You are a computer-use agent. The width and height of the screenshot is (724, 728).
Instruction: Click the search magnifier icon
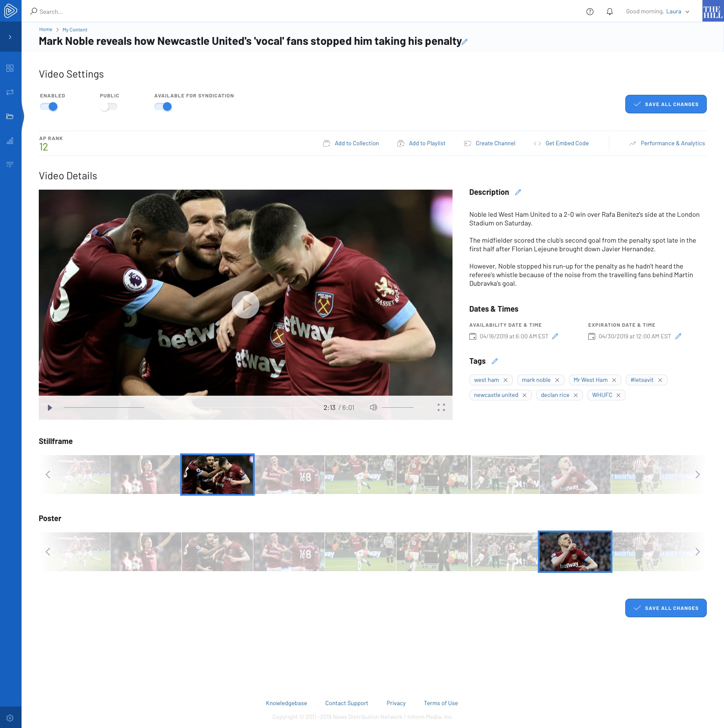[x=34, y=11]
